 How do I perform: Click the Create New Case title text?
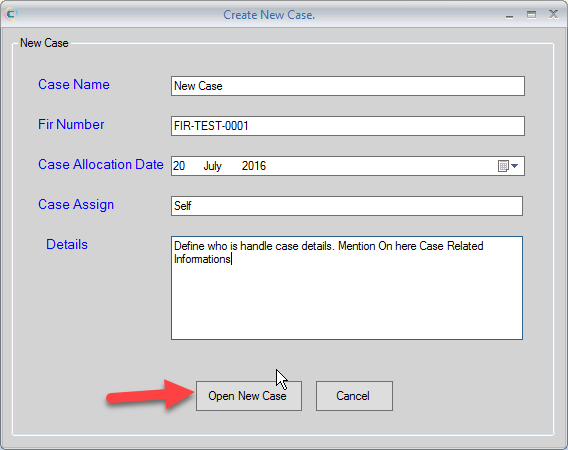click(269, 15)
